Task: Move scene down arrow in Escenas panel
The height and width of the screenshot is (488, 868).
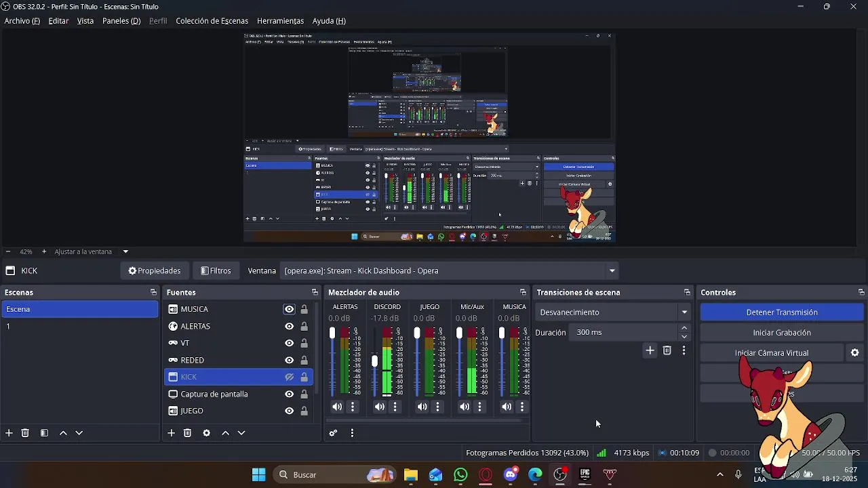Action: [x=79, y=433]
